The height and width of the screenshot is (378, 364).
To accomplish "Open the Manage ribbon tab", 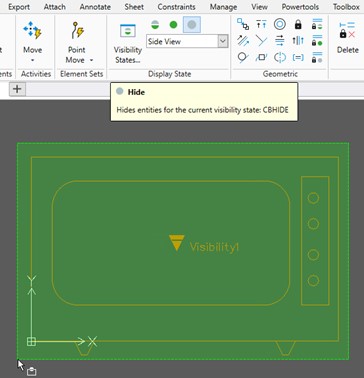I will (223, 7).
